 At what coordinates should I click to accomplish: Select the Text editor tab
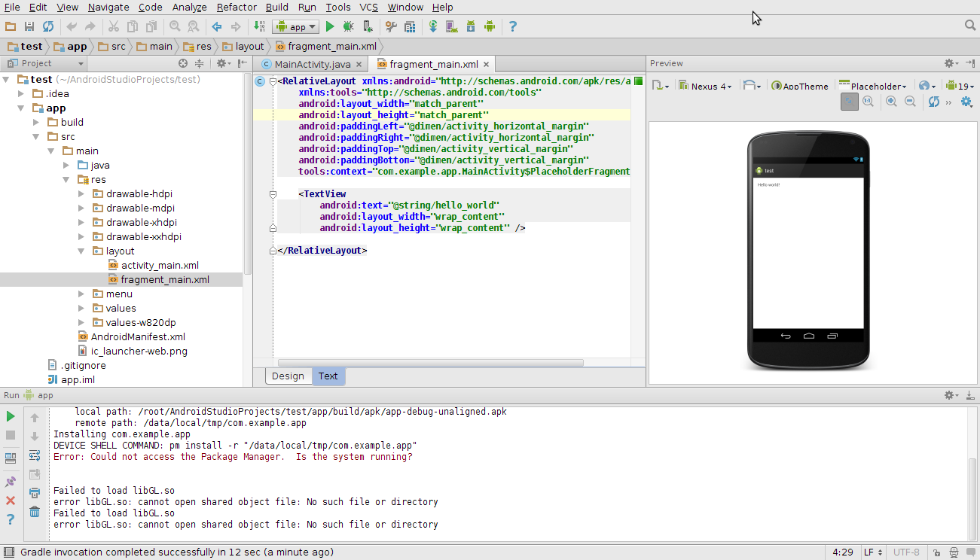tap(328, 376)
